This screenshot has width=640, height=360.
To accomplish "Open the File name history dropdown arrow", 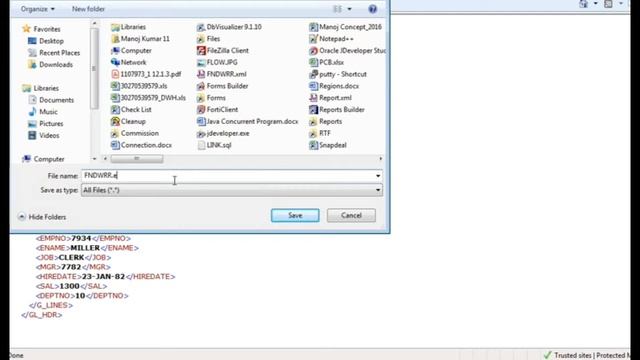I will [378, 176].
